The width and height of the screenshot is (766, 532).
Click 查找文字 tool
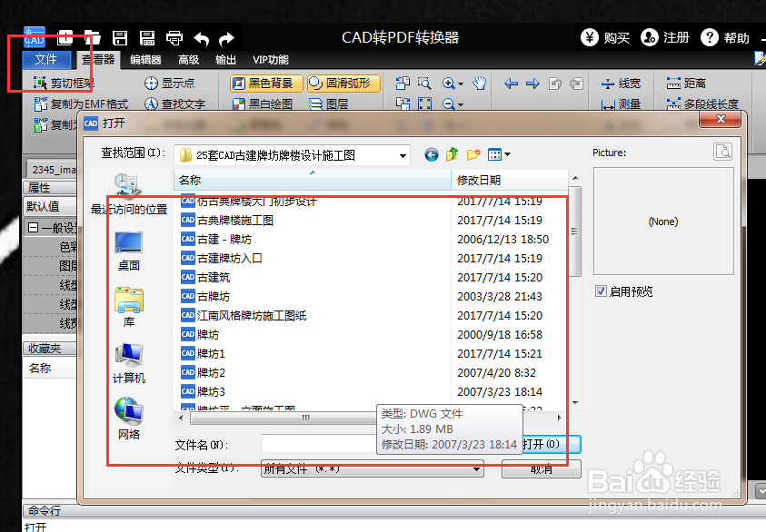tap(174, 104)
